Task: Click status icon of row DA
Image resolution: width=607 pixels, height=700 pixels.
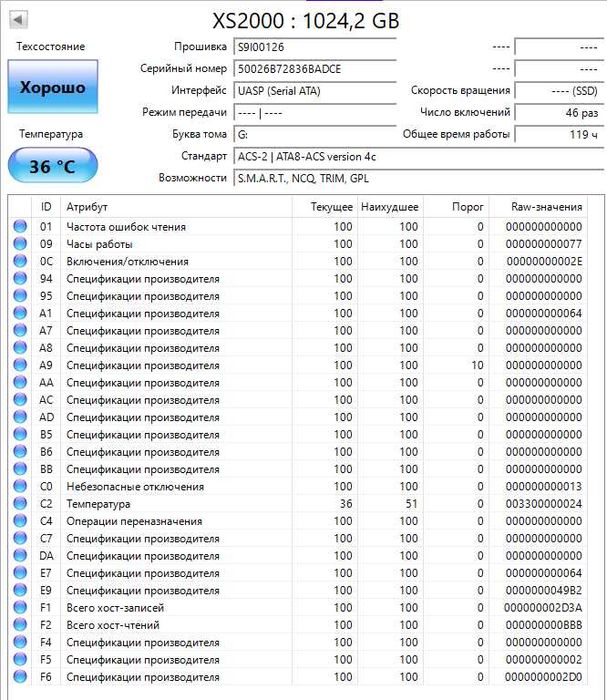Action: coord(20,555)
